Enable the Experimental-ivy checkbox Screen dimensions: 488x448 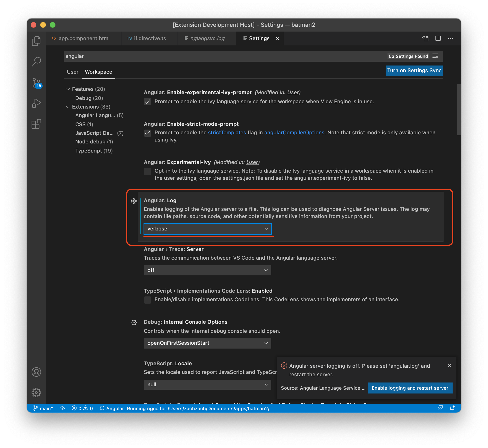[147, 171]
